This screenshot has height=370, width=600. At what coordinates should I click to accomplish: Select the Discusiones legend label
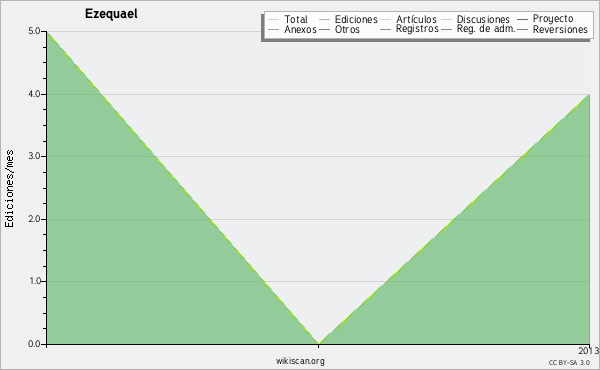click(x=483, y=19)
